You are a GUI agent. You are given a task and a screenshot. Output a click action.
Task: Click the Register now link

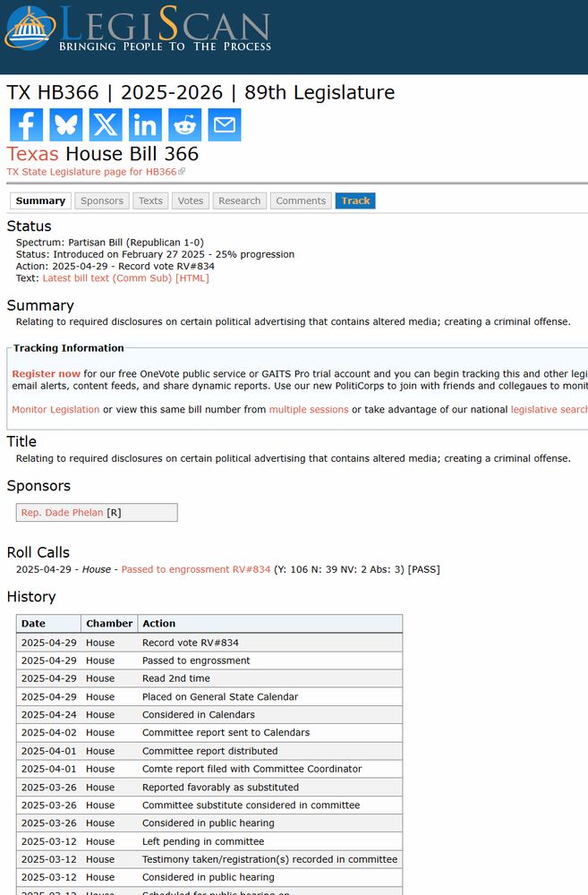[x=47, y=374]
